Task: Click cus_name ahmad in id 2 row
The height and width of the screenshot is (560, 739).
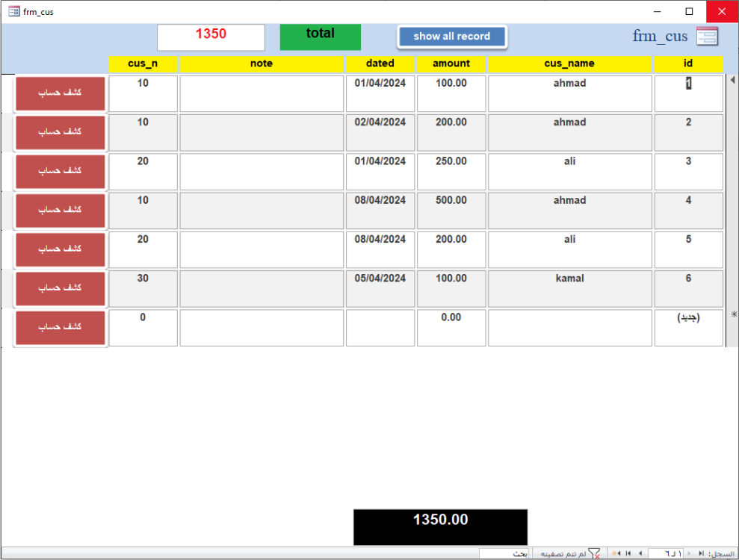Action: 570,132
